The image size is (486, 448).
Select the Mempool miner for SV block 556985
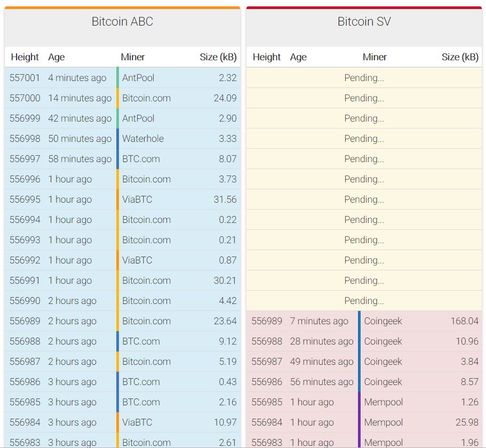pyautogui.click(x=383, y=402)
